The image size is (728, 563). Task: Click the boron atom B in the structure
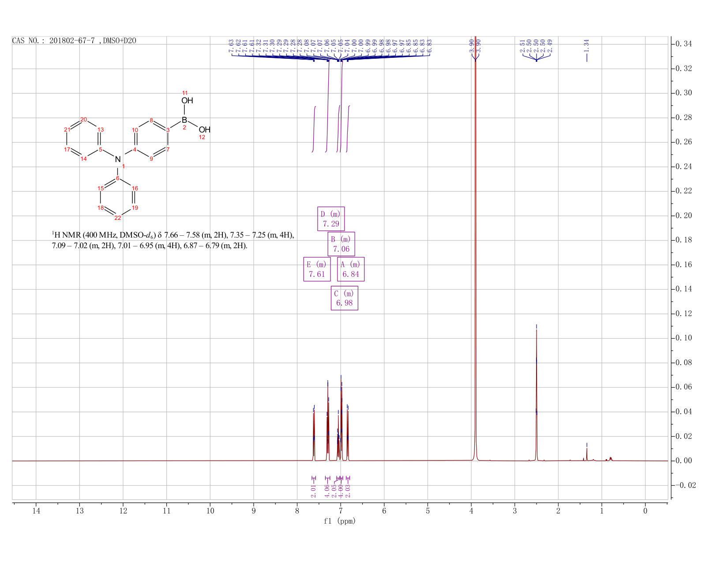click(x=184, y=120)
